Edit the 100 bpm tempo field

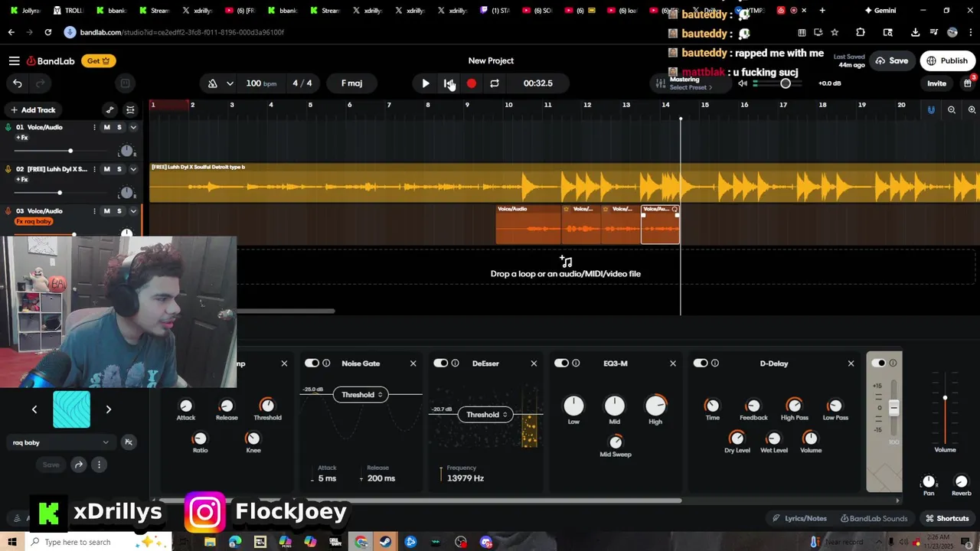(x=261, y=83)
